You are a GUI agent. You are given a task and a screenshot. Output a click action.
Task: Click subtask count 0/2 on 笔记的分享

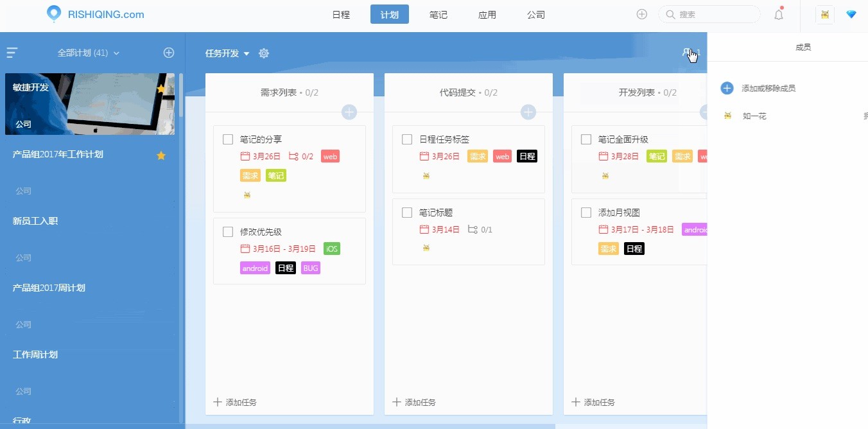tap(301, 156)
